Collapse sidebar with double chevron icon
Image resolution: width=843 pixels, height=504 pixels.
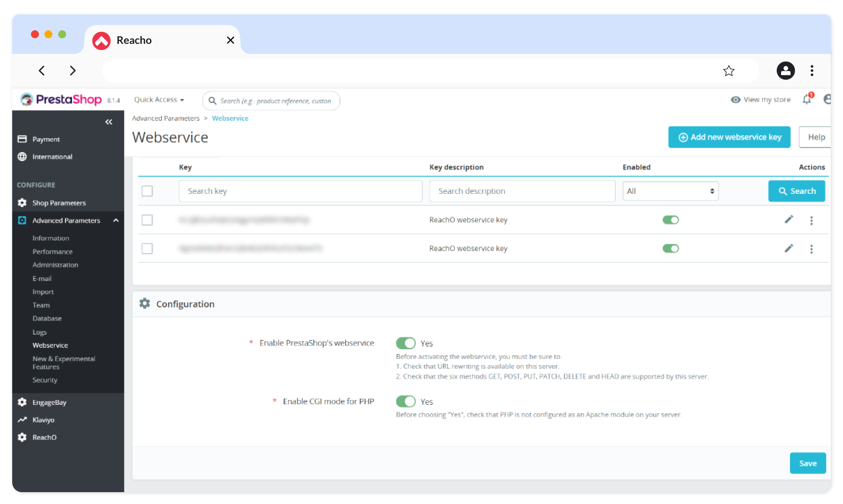pos(108,122)
